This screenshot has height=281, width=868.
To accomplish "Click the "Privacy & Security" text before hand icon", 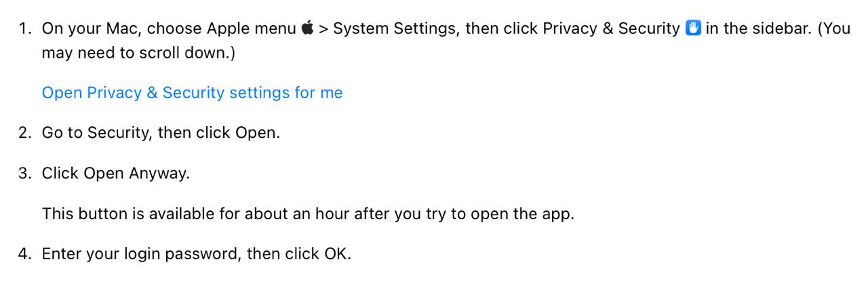I will [x=611, y=29].
